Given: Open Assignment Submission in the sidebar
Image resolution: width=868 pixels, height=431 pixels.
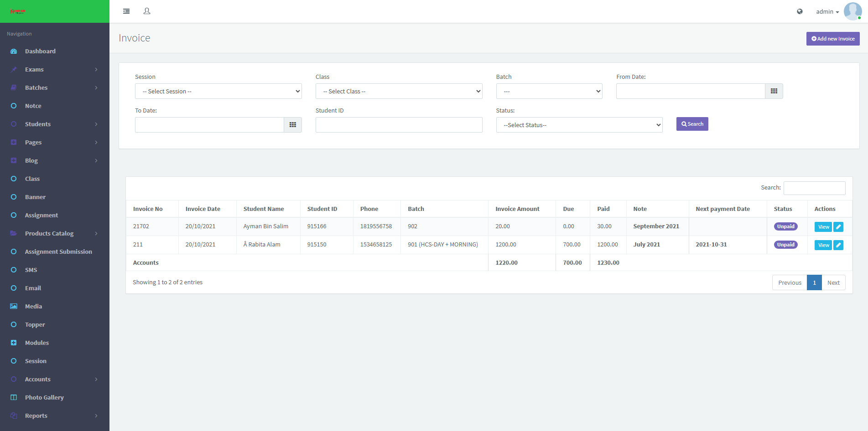Looking at the screenshot, I should click(x=58, y=251).
